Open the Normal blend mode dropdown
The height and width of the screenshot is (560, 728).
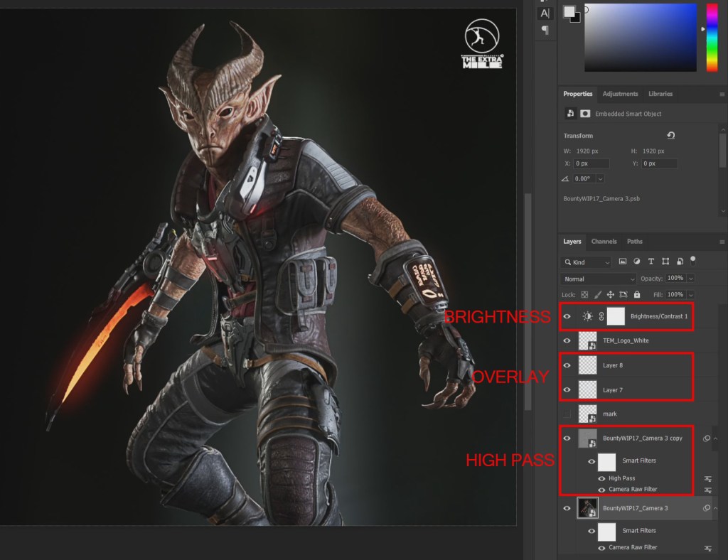[598, 279]
